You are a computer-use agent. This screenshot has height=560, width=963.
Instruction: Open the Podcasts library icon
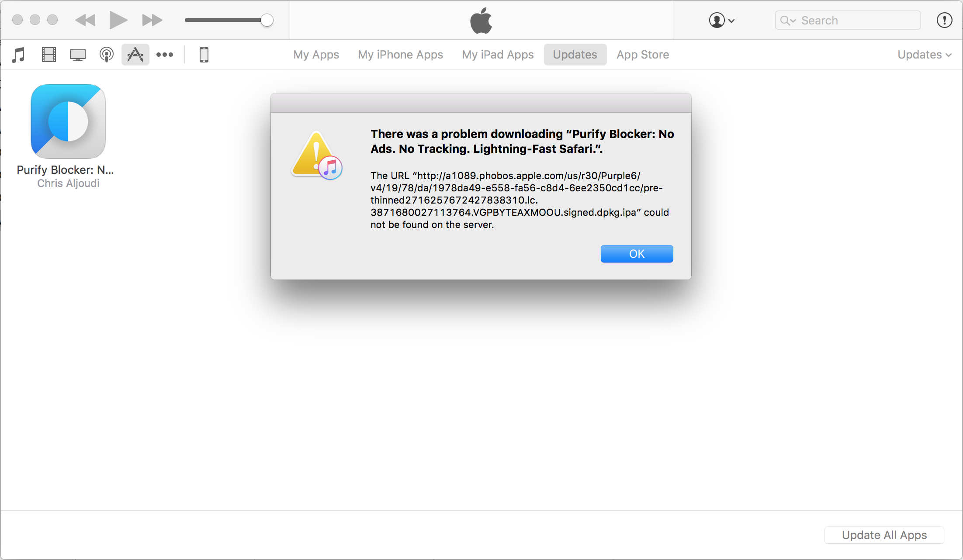tap(107, 55)
